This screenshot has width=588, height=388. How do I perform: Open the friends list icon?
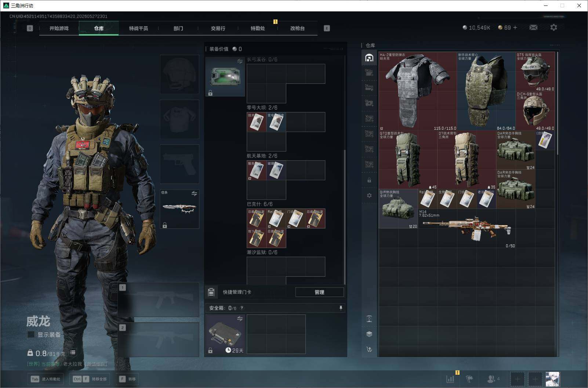493,379
